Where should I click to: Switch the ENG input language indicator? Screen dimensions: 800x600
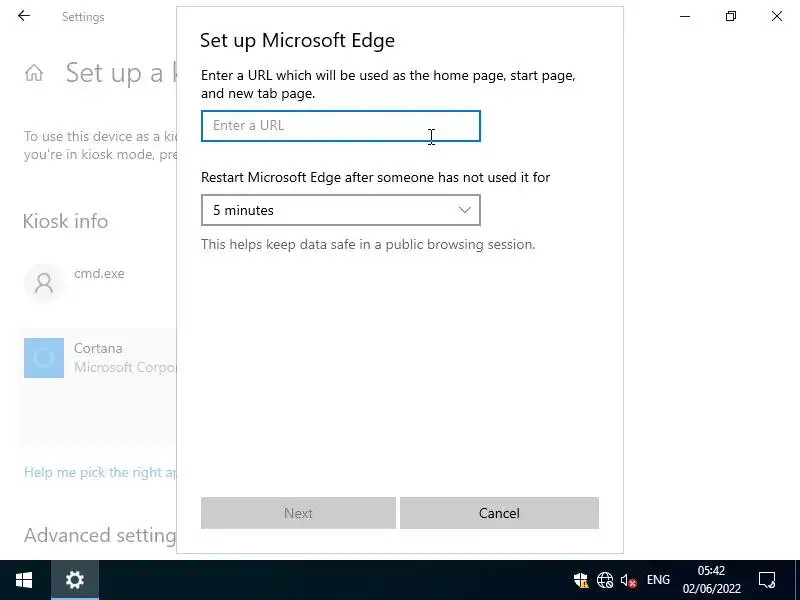click(658, 580)
